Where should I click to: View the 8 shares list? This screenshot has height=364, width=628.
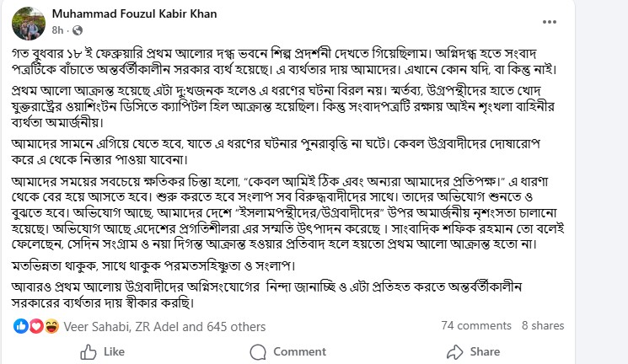tap(543, 325)
